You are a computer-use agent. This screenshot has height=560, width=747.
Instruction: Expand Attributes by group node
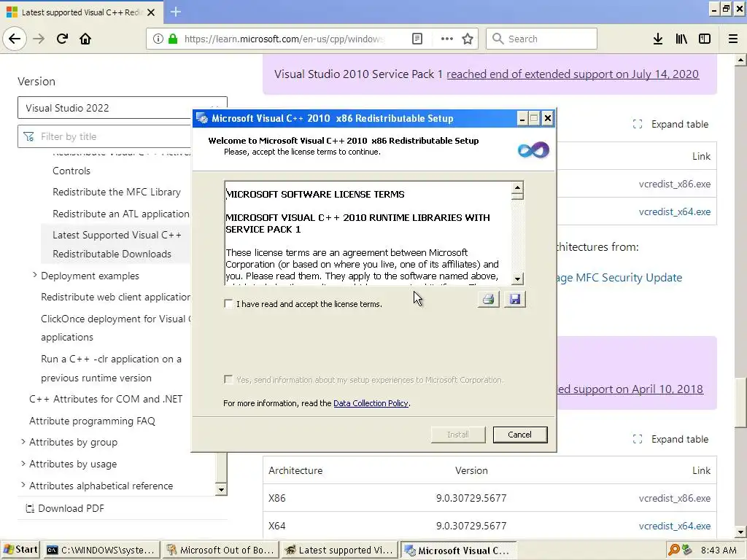pos(23,442)
